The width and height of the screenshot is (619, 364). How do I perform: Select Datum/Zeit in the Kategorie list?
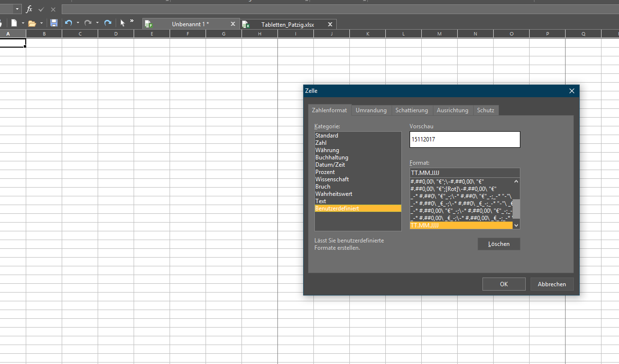tap(331, 165)
